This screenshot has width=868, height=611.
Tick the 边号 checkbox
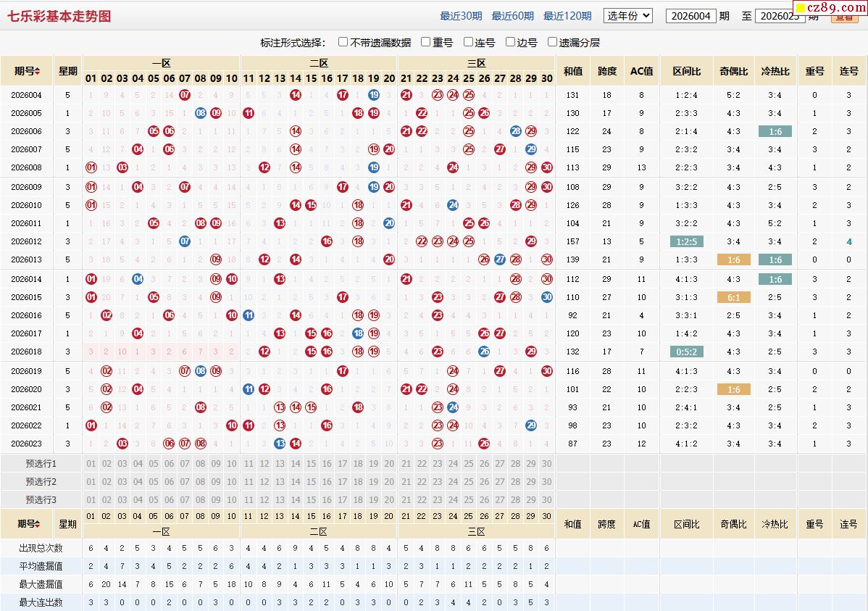click(x=511, y=42)
